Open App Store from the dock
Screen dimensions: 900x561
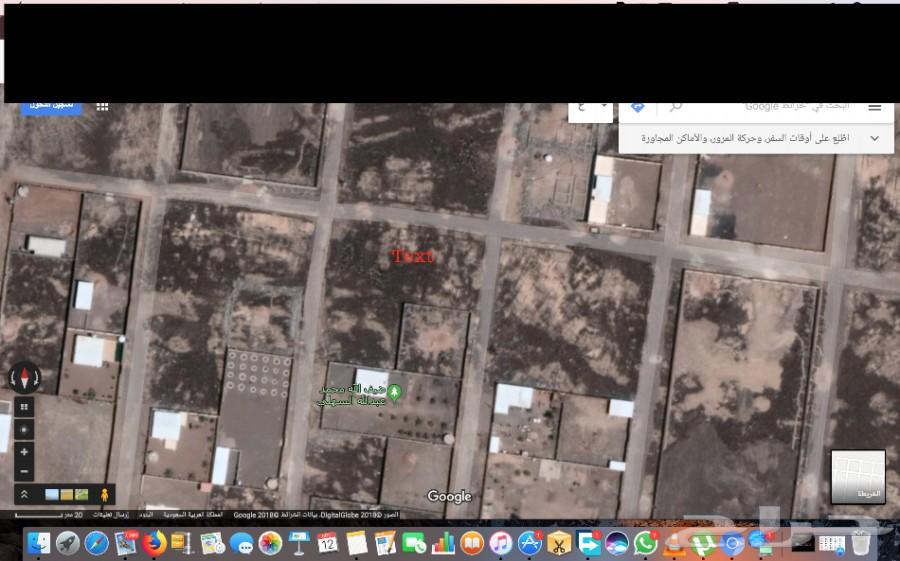pos(530,543)
